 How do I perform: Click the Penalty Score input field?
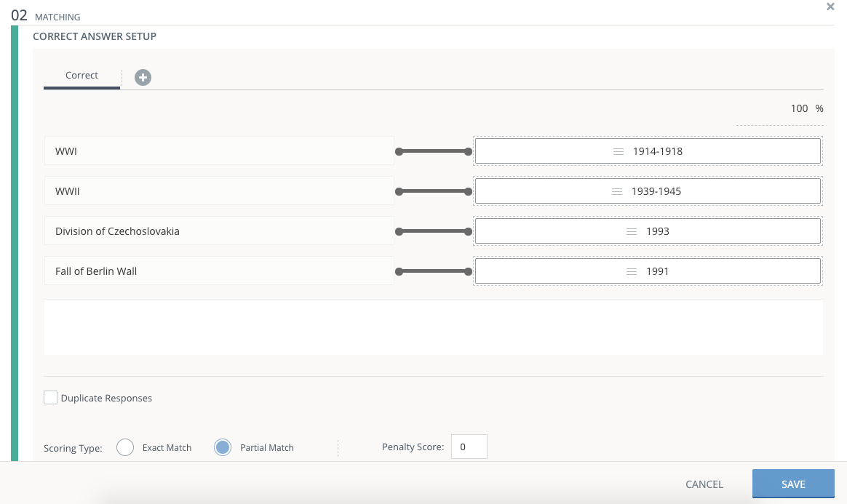(x=469, y=447)
